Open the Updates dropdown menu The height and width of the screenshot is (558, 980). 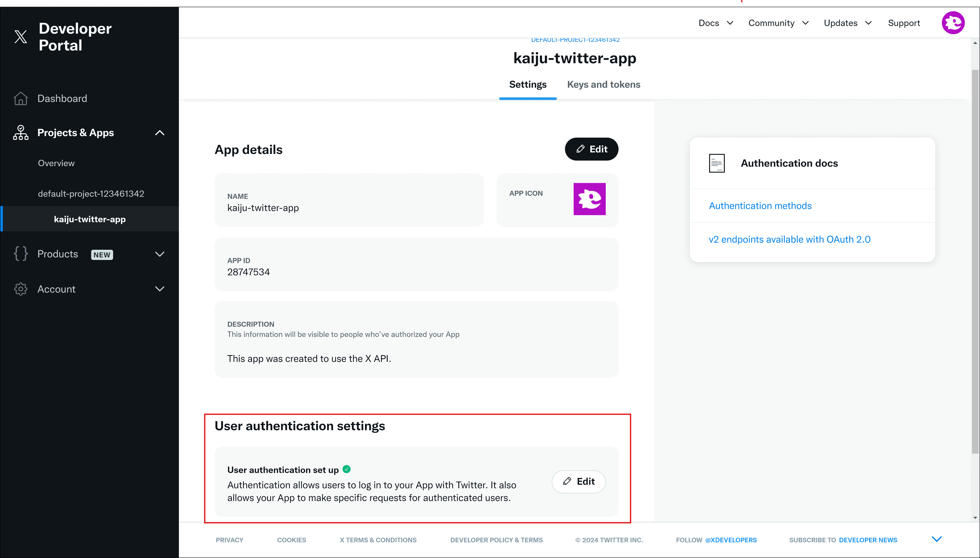[x=848, y=23]
